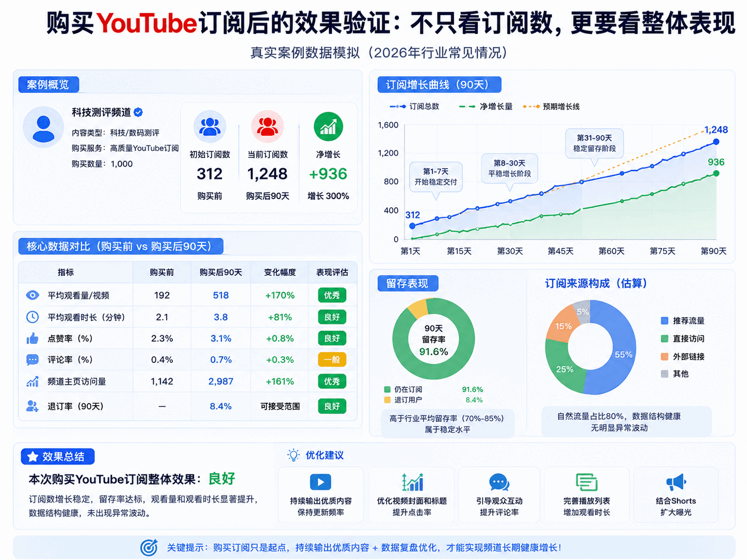Toggle the 净增长量 legend entry
Viewport: 747px width, 560px height.
(485, 106)
